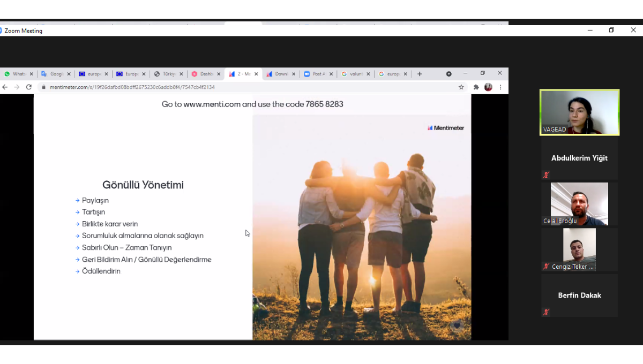Open the Chrome extensions puzzle icon

pyautogui.click(x=476, y=87)
